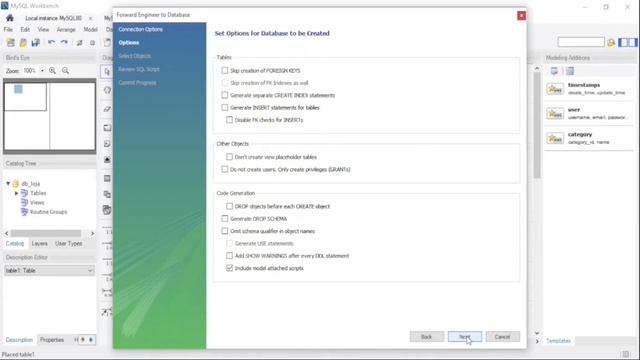Switch to the Layers tab
Image resolution: width=640 pixels, height=360 pixels.
(40, 243)
